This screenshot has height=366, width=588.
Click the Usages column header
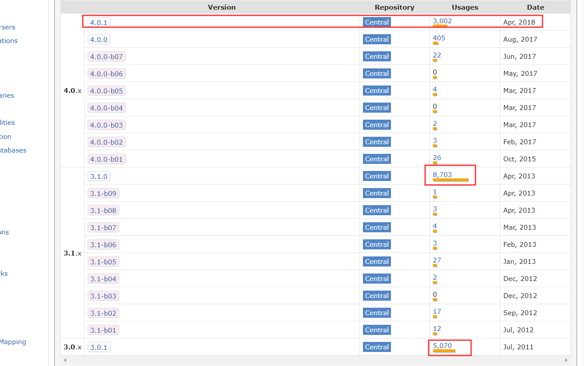coord(465,7)
